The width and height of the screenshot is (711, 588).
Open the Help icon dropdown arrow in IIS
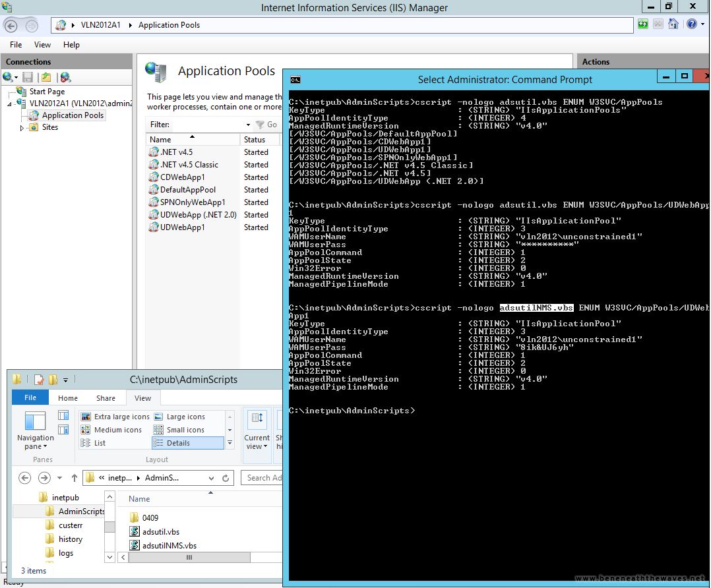tap(702, 24)
